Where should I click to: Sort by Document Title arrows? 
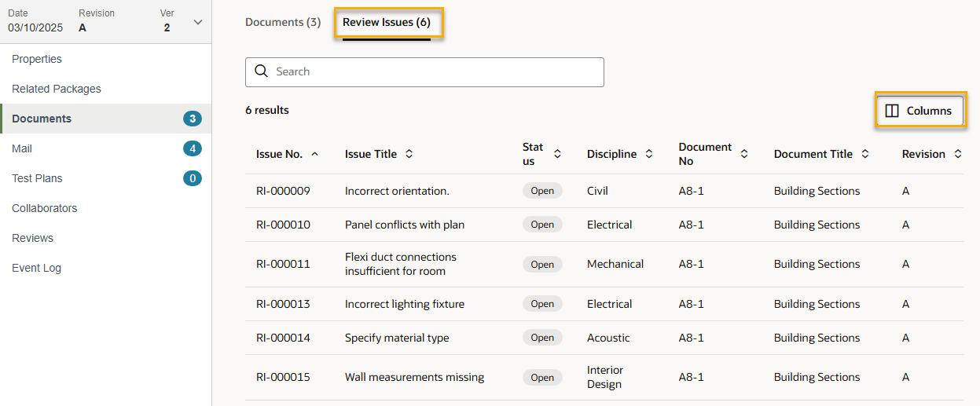865,154
